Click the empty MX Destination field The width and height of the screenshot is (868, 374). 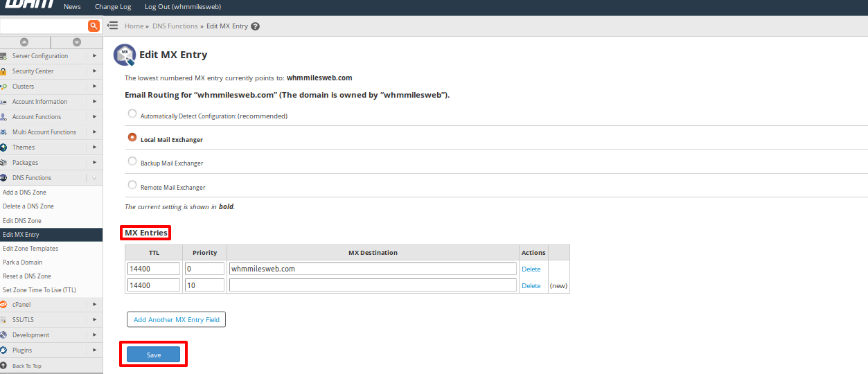coord(373,285)
